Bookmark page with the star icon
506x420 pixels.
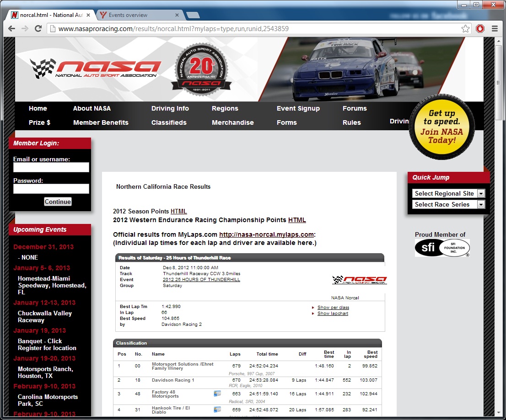click(x=465, y=29)
